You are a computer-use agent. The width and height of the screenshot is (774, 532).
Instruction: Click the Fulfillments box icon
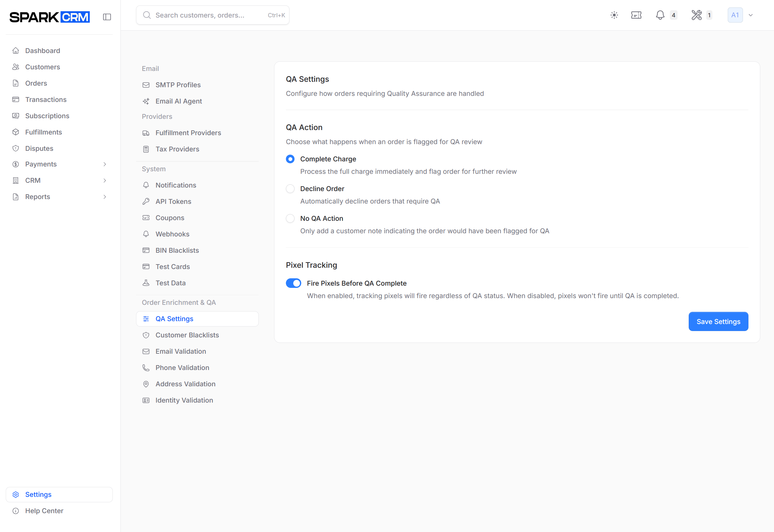[x=16, y=132]
